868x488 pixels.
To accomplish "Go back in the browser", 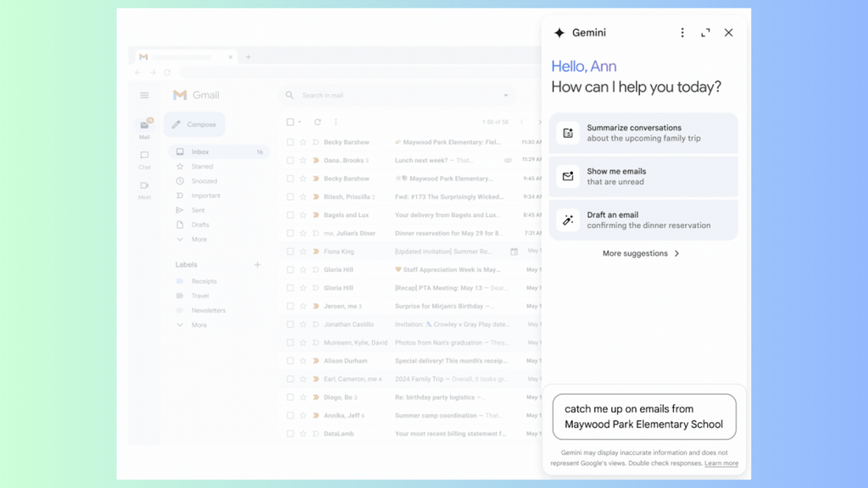I will [x=138, y=73].
